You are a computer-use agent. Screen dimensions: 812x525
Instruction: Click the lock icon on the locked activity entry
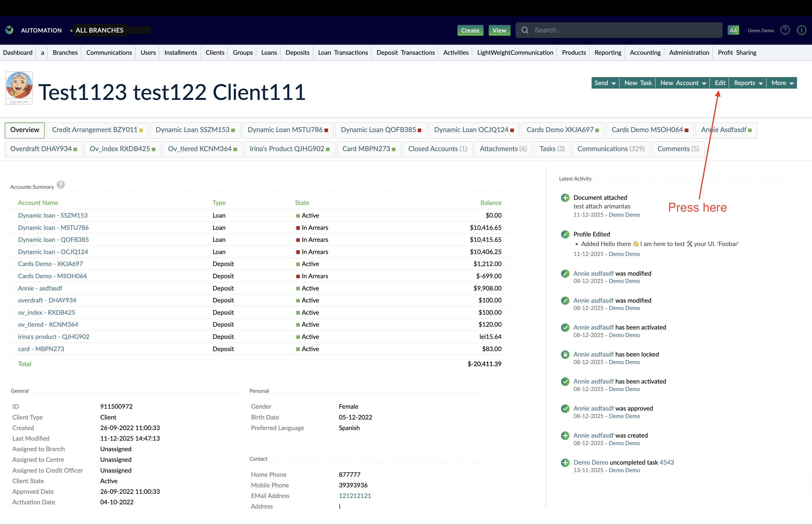click(x=565, y=355)
